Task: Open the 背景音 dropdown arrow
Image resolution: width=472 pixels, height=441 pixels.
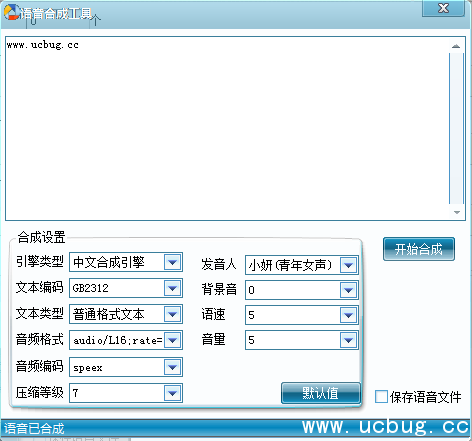Action: pyautogui.click(x=349, y=290)
